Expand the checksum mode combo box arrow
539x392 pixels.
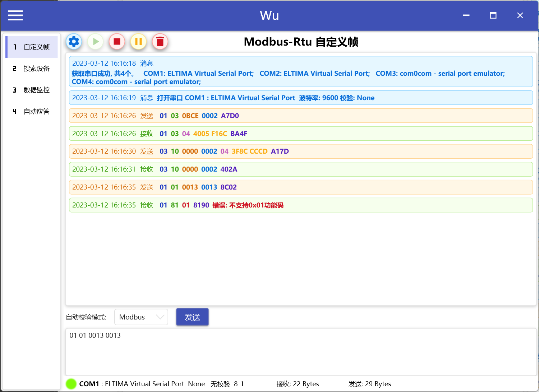161,317
